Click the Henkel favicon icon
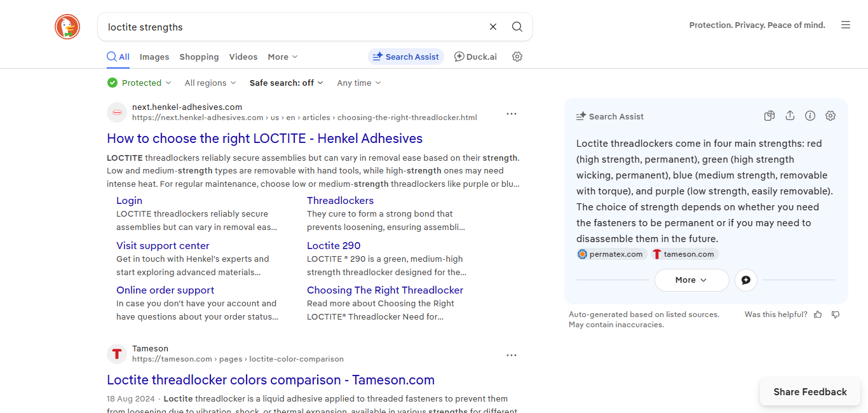Screen dimensions: 868x413 click(117, 112)
